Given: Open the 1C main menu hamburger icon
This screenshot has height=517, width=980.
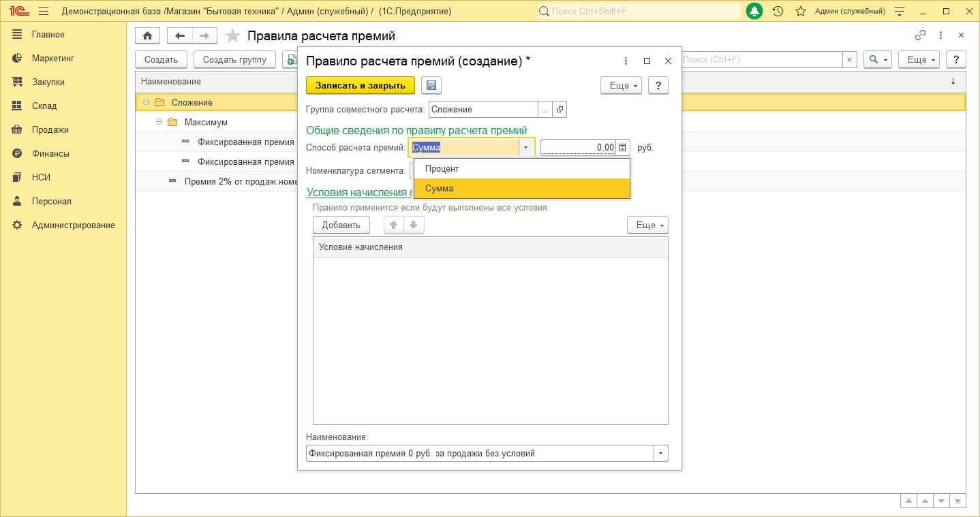Looking at the screenshot, I should pyautogui.click(x=44, y=12).
